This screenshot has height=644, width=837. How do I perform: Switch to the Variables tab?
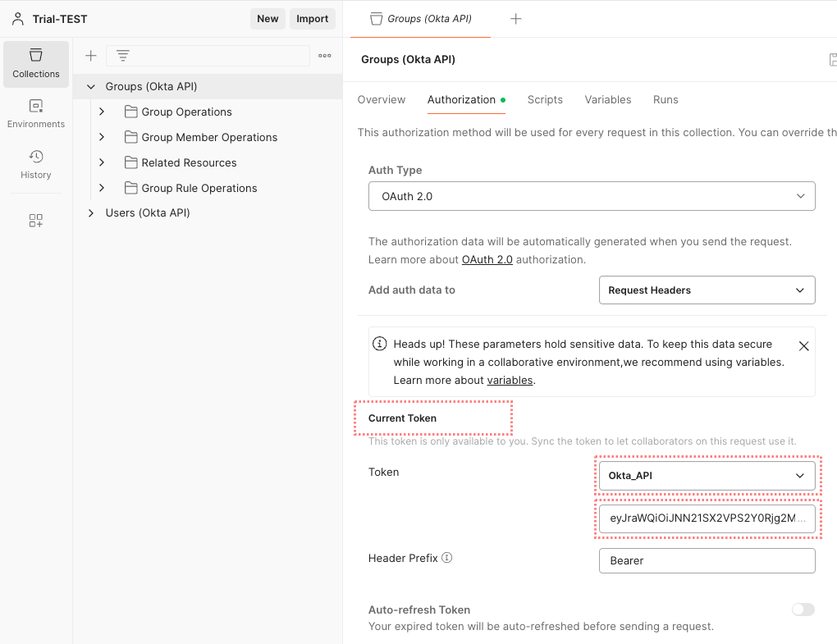click(x=607, y=99)
